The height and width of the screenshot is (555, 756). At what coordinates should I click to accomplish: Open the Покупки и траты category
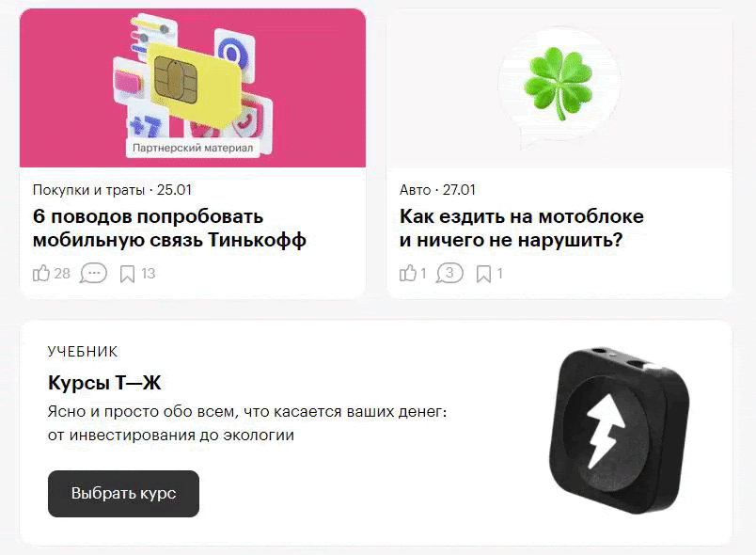(x=88, y=190)
